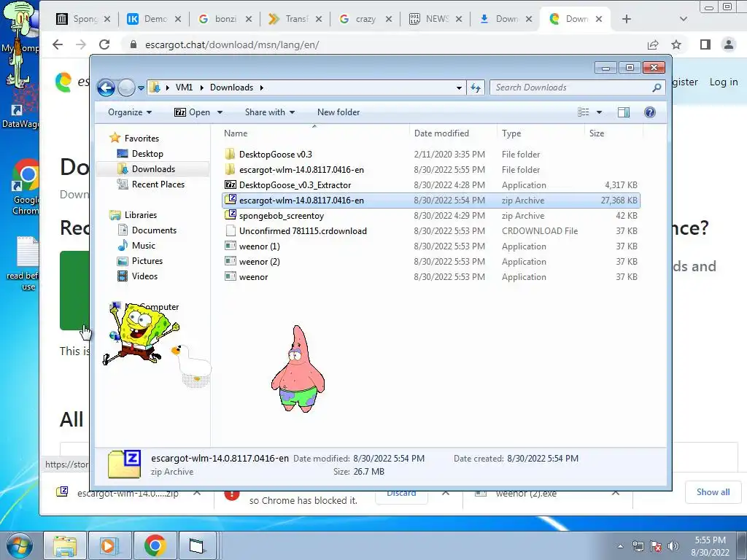Open Videos library
Viewport: 747px width, 560px height.
pos(144,276)
